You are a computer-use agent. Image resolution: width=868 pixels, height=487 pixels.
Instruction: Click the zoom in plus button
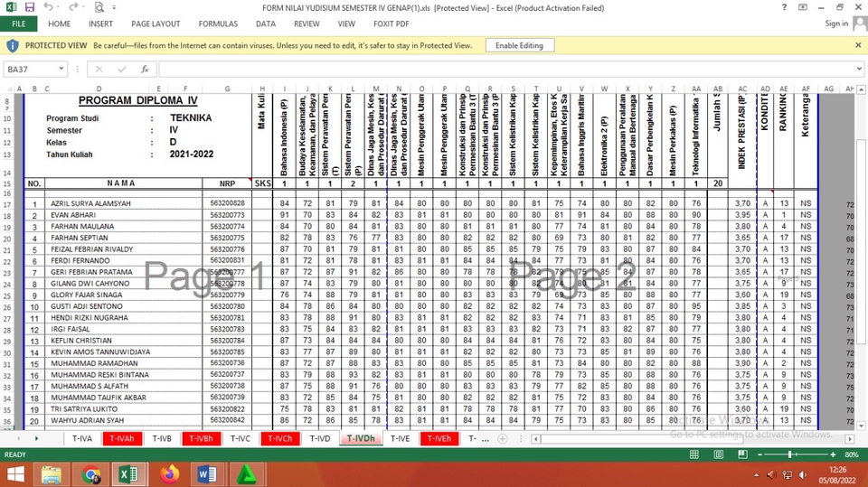833,454
